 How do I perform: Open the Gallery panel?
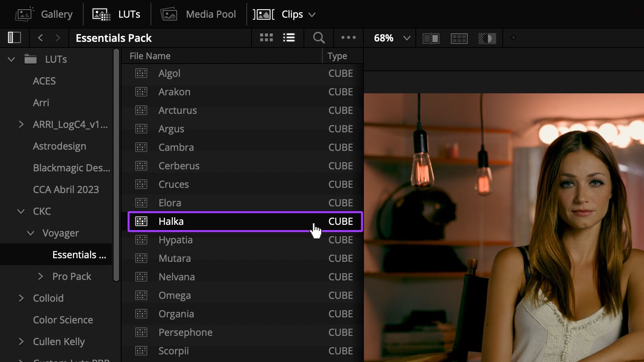click(44, 14)
